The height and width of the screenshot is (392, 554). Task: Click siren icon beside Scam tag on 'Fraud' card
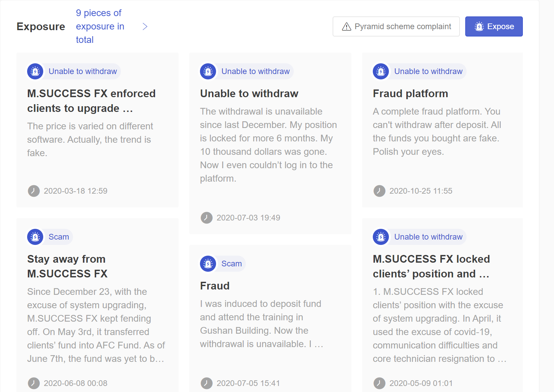point(208,264)
